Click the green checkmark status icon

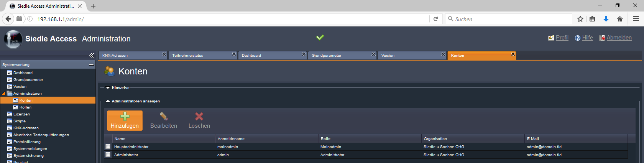(320, 37)
